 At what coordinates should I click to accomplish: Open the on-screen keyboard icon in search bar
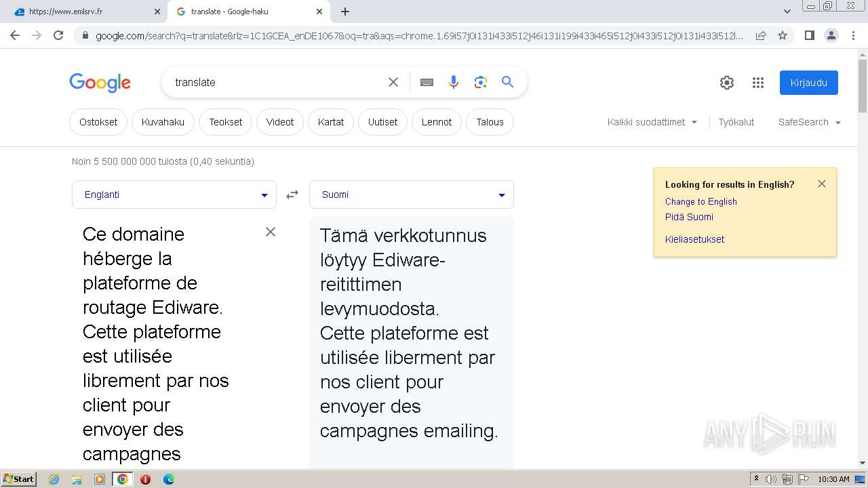pos(427,82)
